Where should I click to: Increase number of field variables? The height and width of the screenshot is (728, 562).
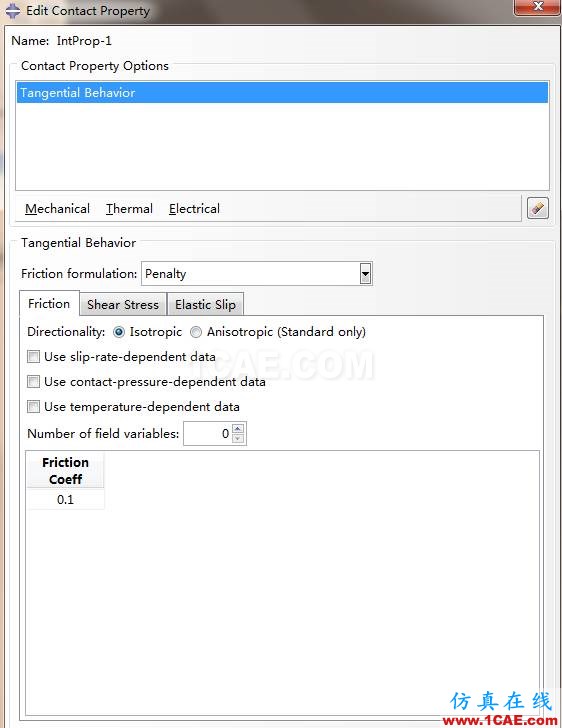238,428
